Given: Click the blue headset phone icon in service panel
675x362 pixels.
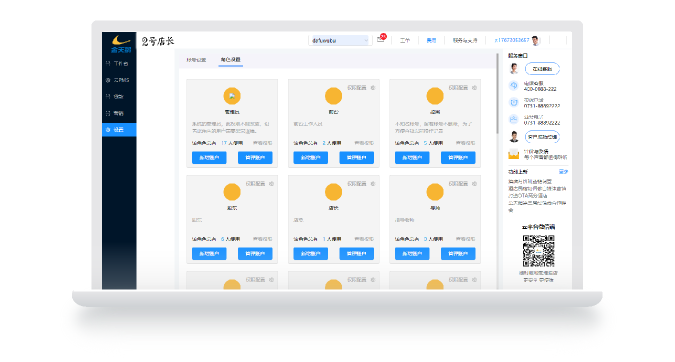Looking at the screenshot, I should pos(514,86).
